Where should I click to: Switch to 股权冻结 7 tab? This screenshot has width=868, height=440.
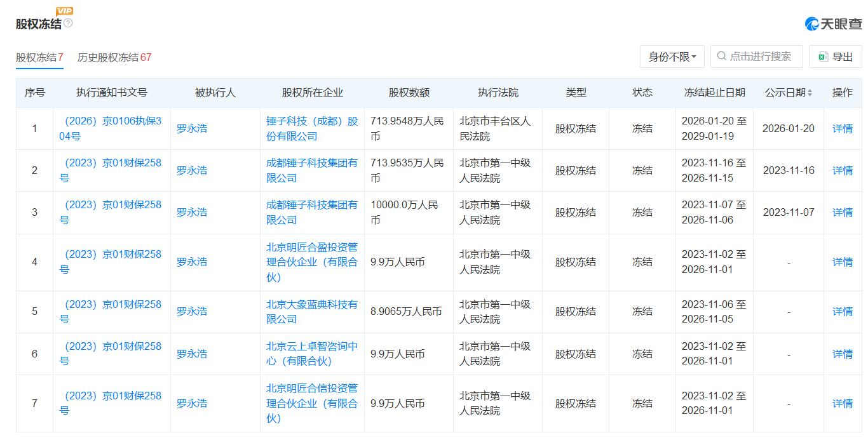pos(39,57)
